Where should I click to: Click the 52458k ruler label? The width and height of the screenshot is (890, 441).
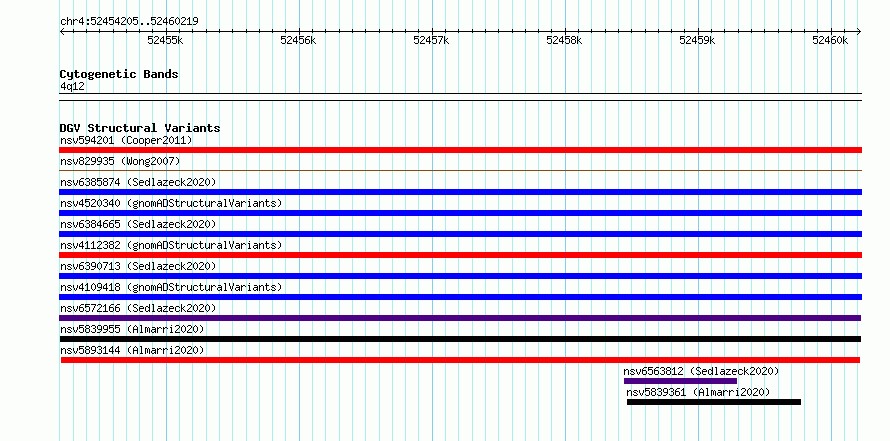[564, 40]
